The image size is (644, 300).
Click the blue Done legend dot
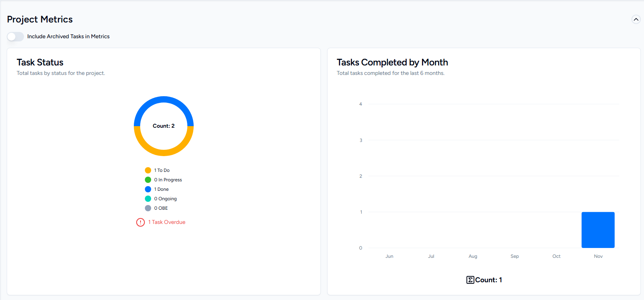(x=148, y=189)
